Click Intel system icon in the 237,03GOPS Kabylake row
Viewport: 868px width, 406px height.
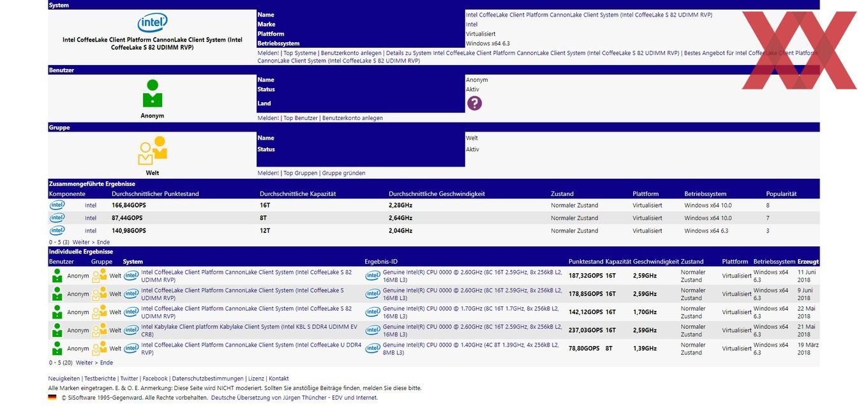point(131,330)
